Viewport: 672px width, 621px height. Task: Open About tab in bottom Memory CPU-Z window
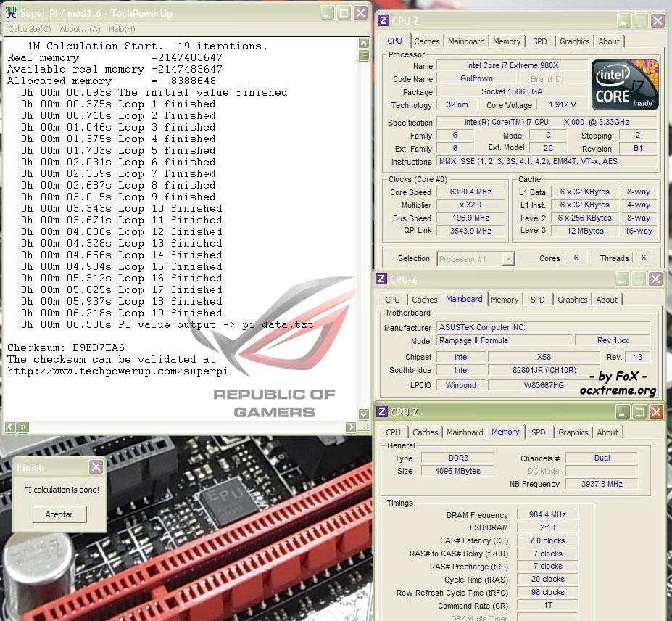[x=607, y=432]
